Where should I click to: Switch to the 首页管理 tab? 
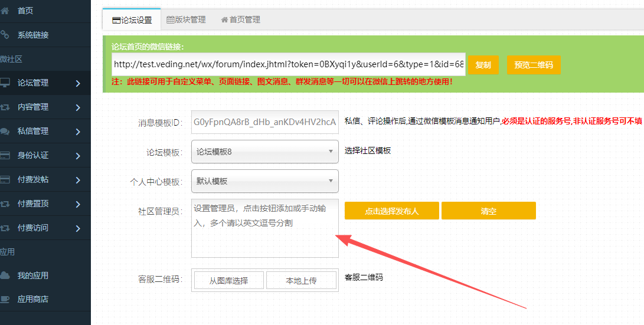click(x=241, y=19)
